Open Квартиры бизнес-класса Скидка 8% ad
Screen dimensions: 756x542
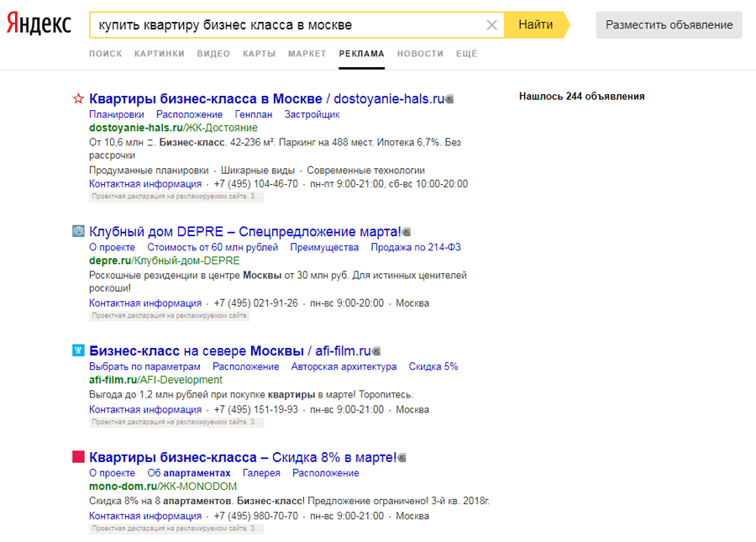[x=243, y=457]
